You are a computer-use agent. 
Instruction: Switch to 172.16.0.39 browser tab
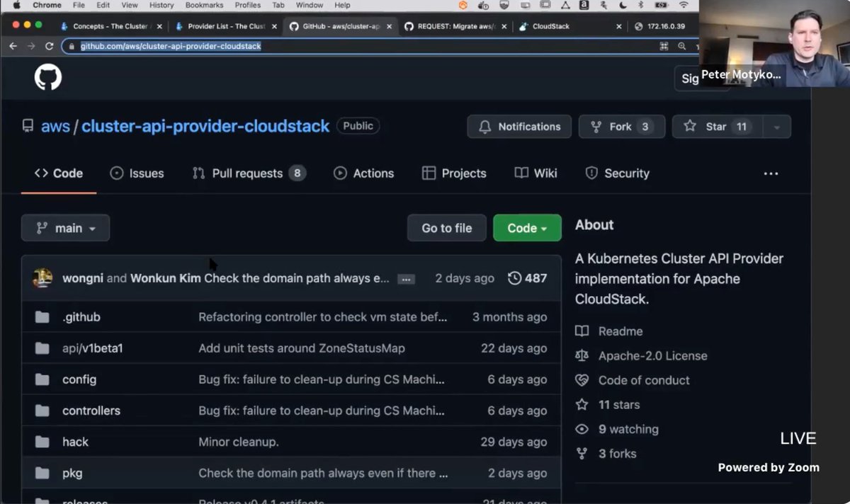click(x=664, y=26)
